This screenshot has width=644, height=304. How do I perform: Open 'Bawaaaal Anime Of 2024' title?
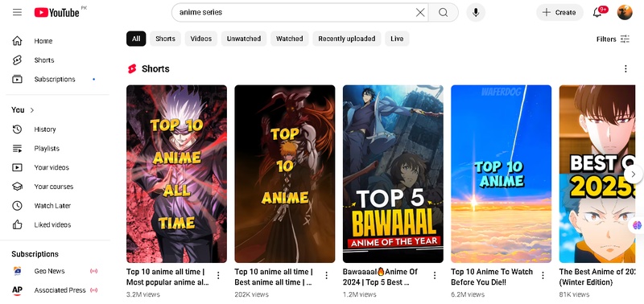click(x=380, y=277)
